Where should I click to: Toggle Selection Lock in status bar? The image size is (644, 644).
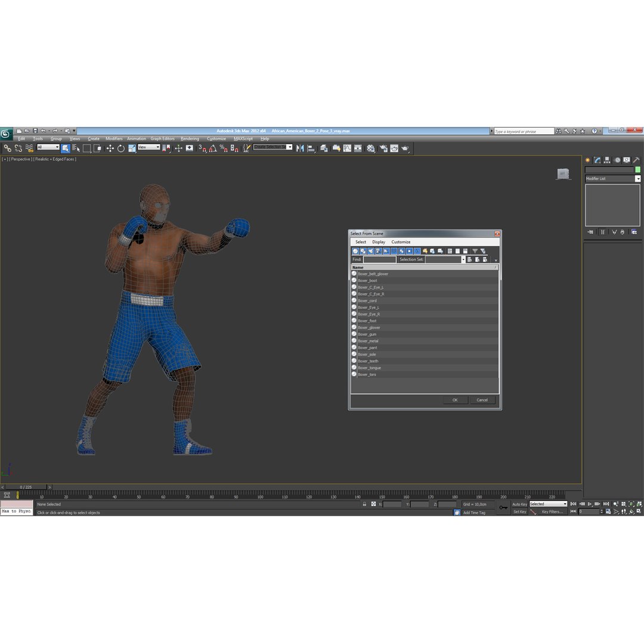pyautogui.click(x=364, y=504)
